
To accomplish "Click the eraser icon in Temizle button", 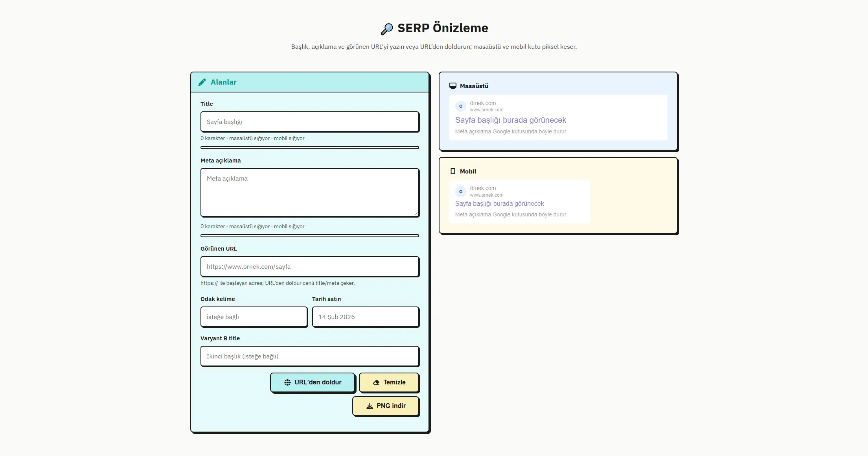I will coord(376,382).
